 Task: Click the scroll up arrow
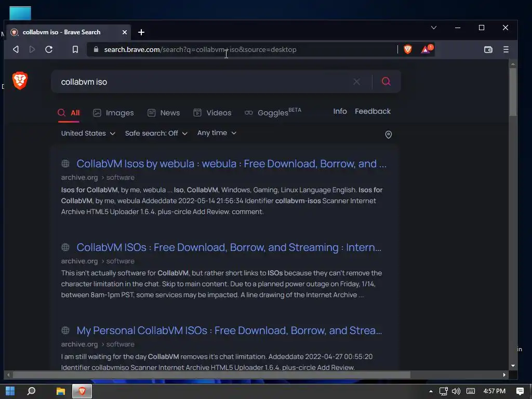coord(513,64)
